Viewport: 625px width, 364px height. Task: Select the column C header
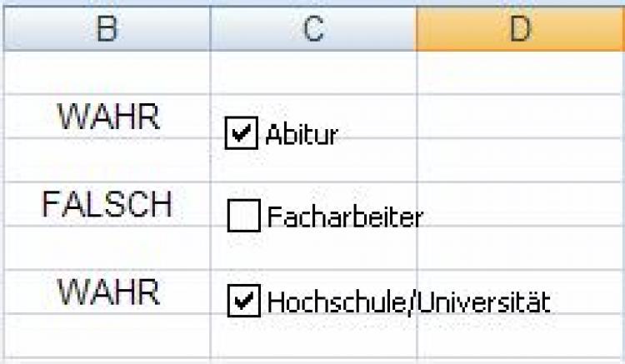tap(312, 29)
